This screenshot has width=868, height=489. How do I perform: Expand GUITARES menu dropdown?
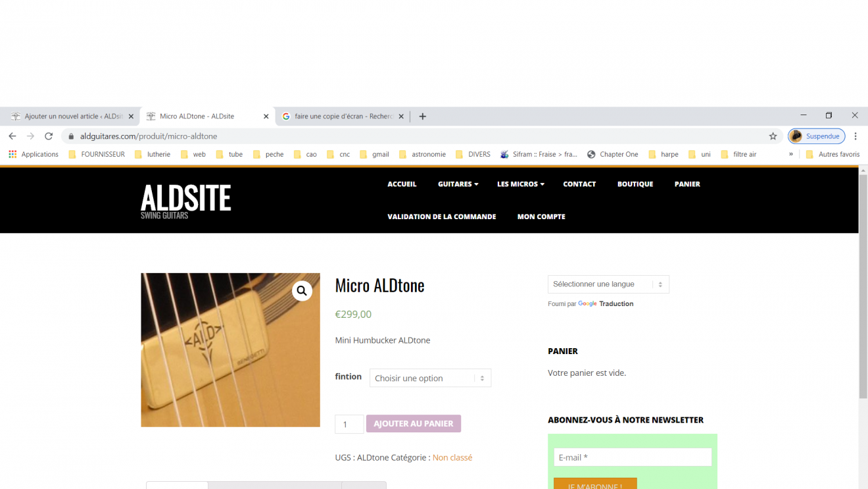pyautogui.click(x=458, y=184)
